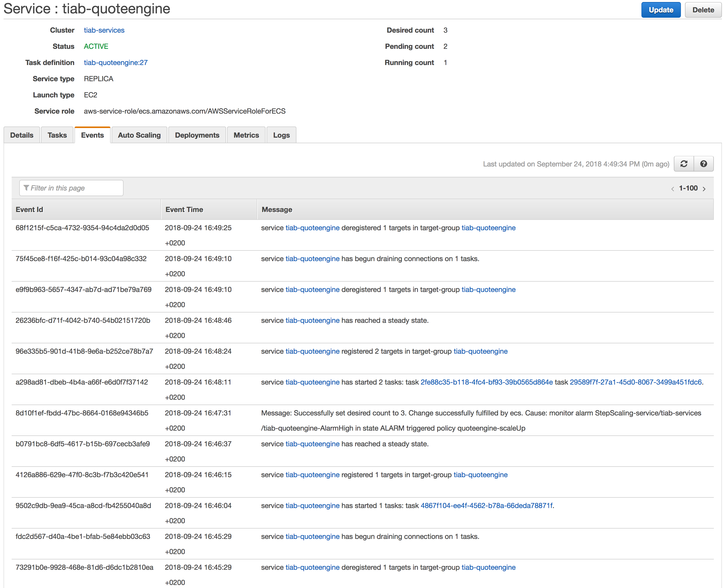Click the 1-100 page range indicator
The height and width of the screenshot is (588, 728).
[688, 188]
